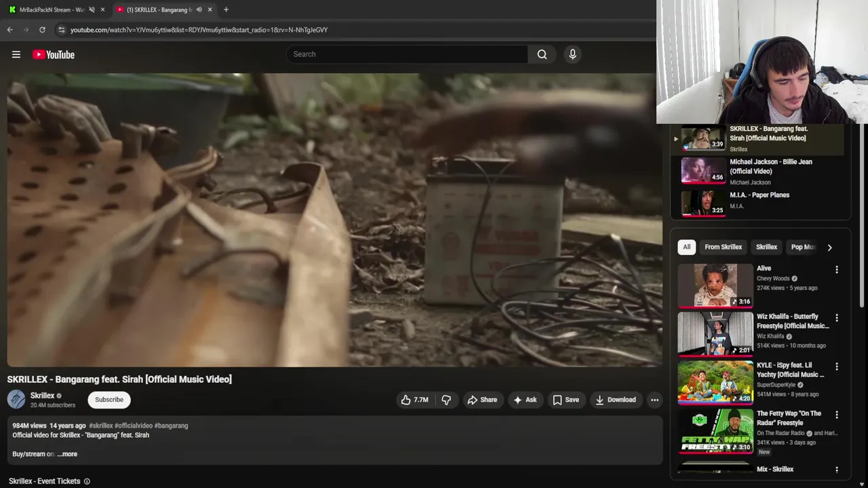
Task: Play Wiz Khalifa Butterfly Freestyle thumbnail
Action: 715,334
